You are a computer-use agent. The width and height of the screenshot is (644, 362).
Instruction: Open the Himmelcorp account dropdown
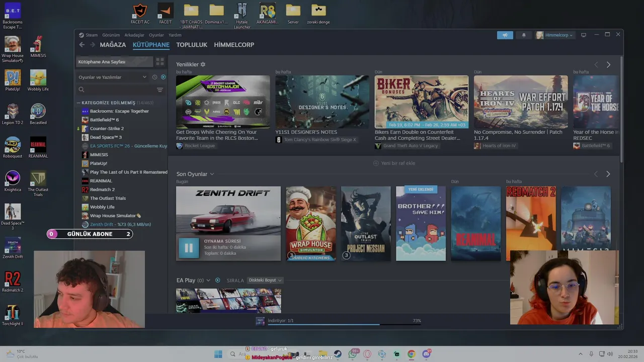554,35
